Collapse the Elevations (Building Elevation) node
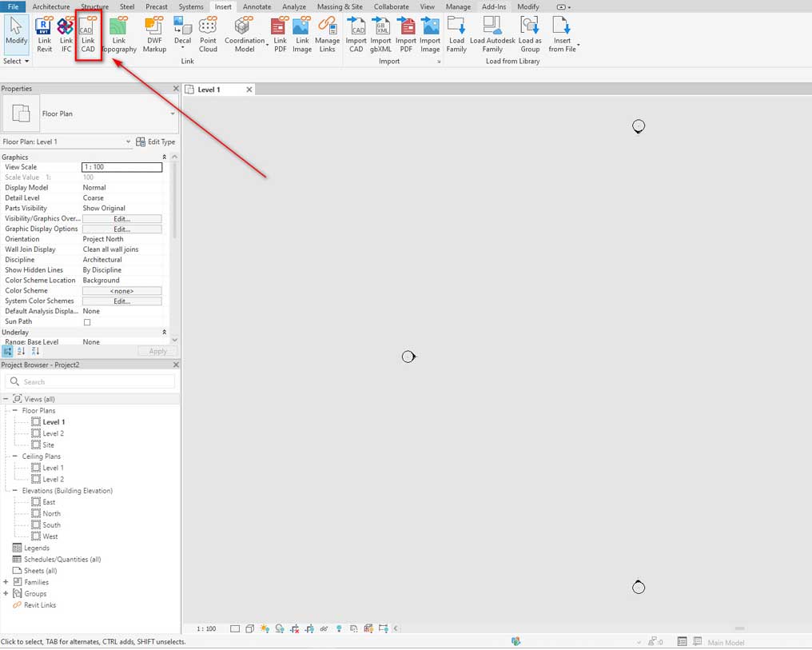812x650 pixels. coord(14,490)
